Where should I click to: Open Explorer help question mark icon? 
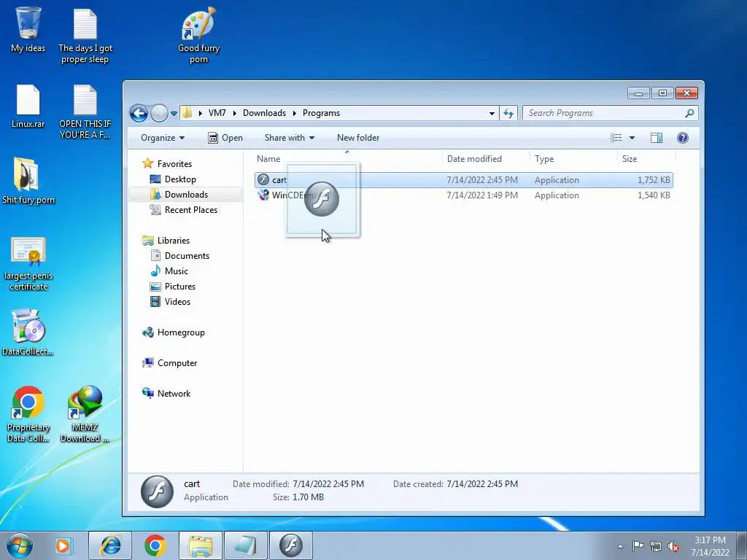pos(683,138)
